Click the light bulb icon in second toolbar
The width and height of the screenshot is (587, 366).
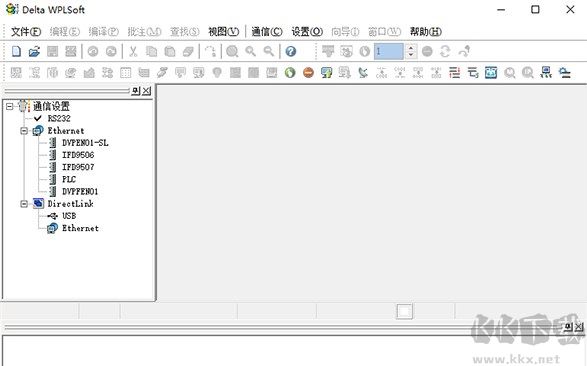tap(217, 72)
